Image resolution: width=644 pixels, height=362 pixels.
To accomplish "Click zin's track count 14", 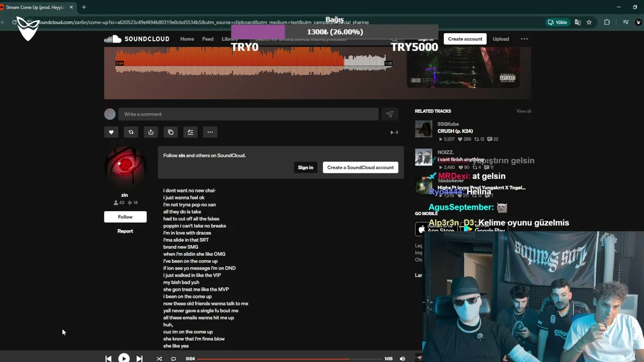I will click(133, 203).
